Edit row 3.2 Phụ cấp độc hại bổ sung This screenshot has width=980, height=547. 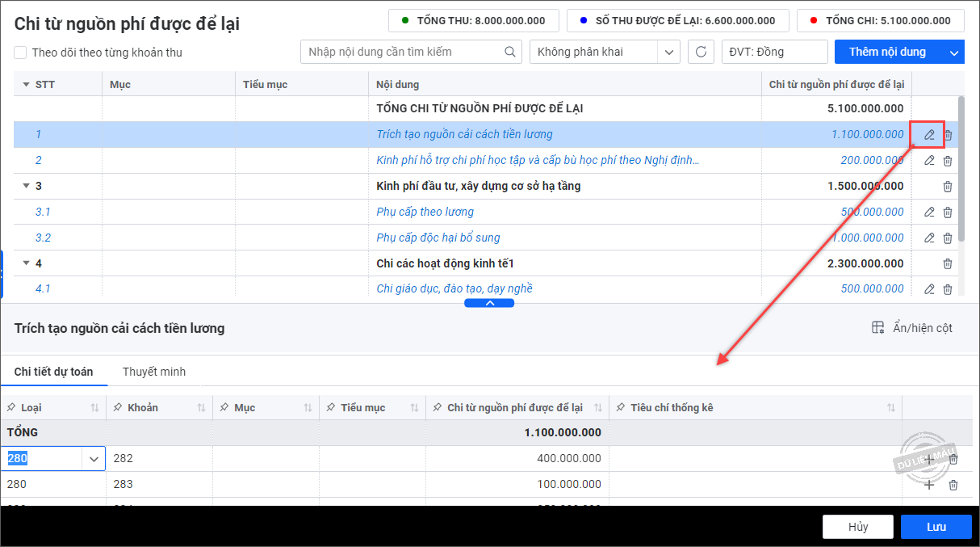pyautogui.click(x=929, y=238)
